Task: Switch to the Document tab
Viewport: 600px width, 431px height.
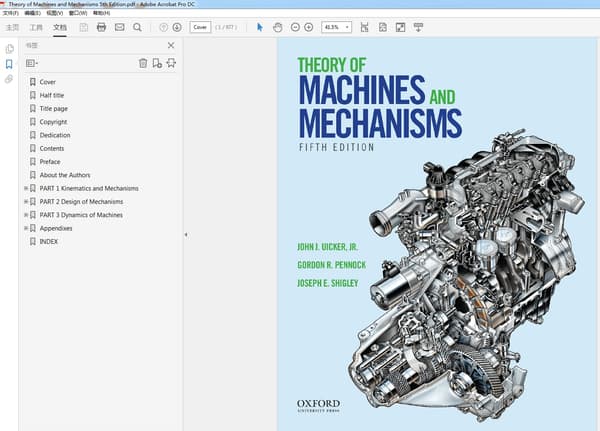Action: (x=60, y=27)
